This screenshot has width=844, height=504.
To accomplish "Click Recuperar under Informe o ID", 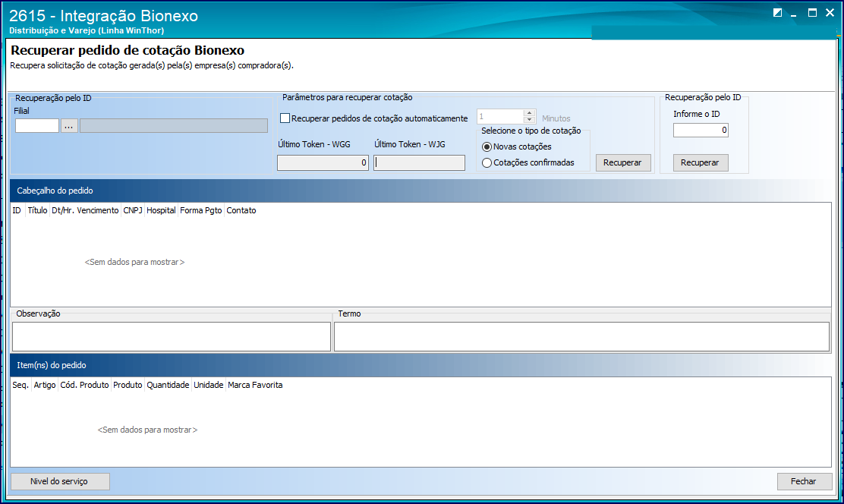I will pyautogui.click(x=701, y=162).
